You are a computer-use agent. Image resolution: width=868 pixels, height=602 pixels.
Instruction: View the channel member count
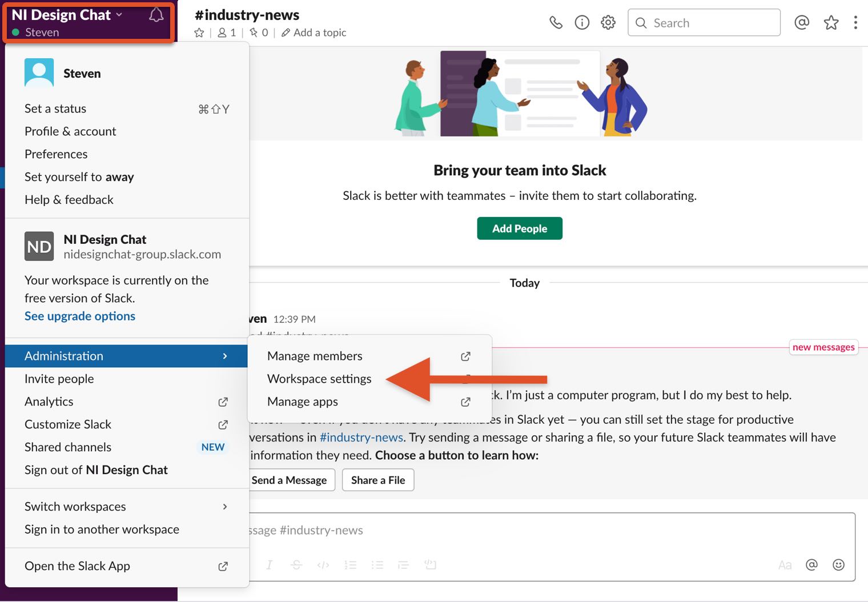pos(227,33)
